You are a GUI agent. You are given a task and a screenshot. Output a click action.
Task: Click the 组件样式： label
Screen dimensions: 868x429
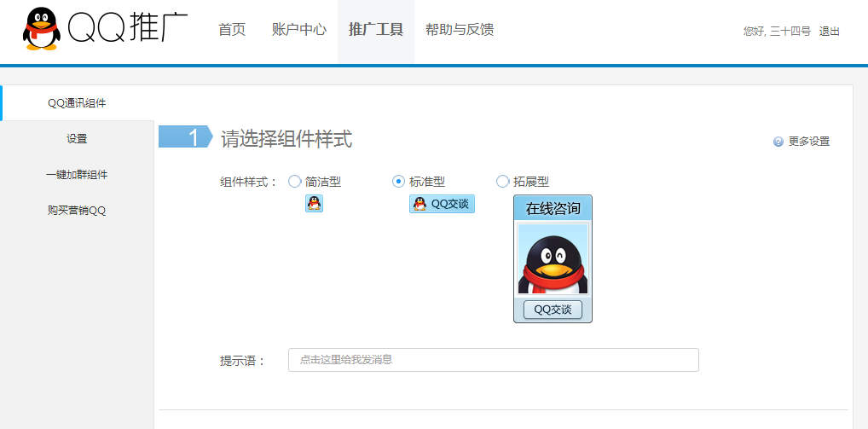pos(249,182)
